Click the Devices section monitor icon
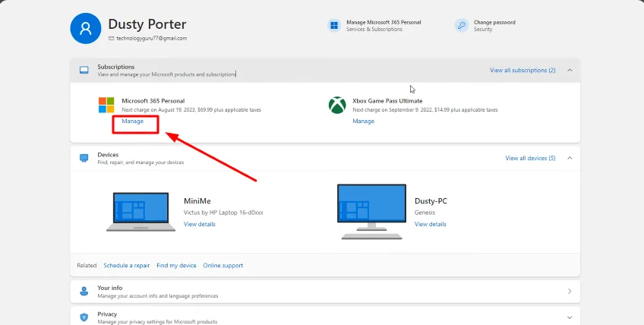Image resolution: width=644 pixels, height=325 pixels. [84, 158]
